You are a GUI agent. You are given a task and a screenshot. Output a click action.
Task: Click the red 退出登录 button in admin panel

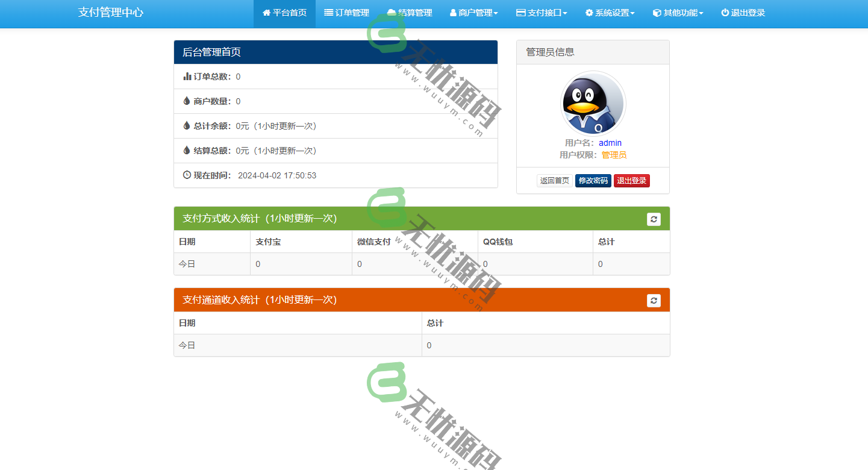click(631, 180)
